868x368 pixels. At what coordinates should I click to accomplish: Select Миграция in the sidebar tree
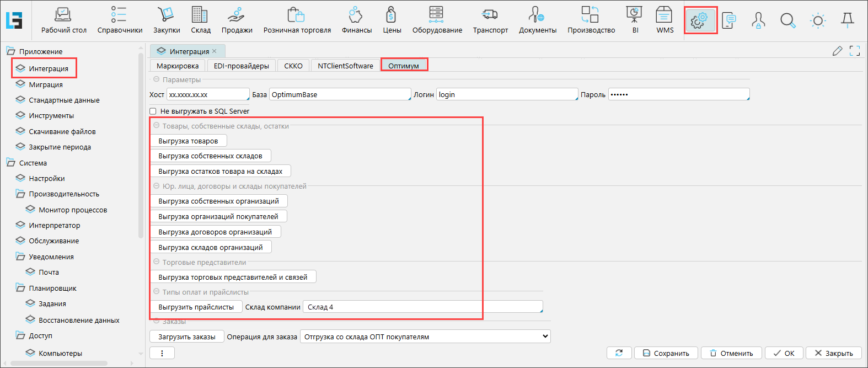click(x=46, y=85)
